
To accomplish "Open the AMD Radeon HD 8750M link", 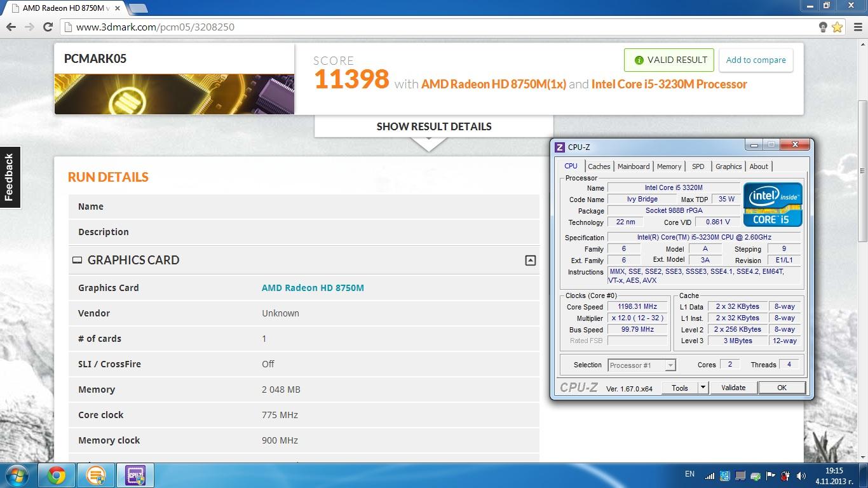I will click(313, 288).
